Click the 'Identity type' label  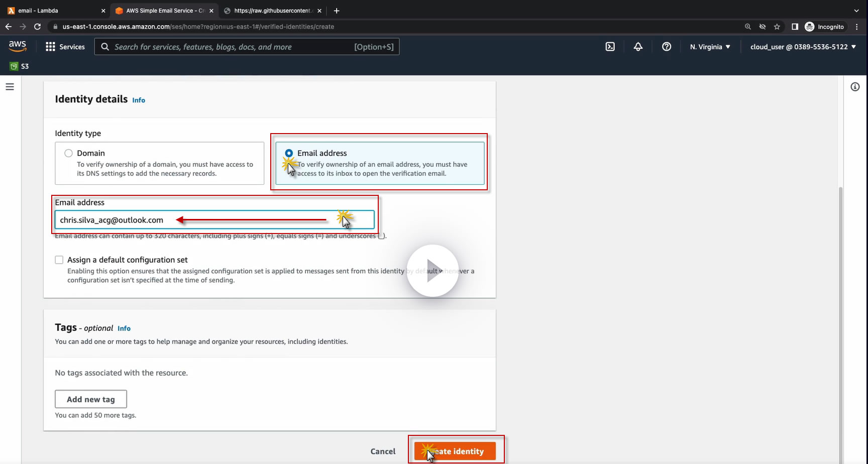click(78, 133)
